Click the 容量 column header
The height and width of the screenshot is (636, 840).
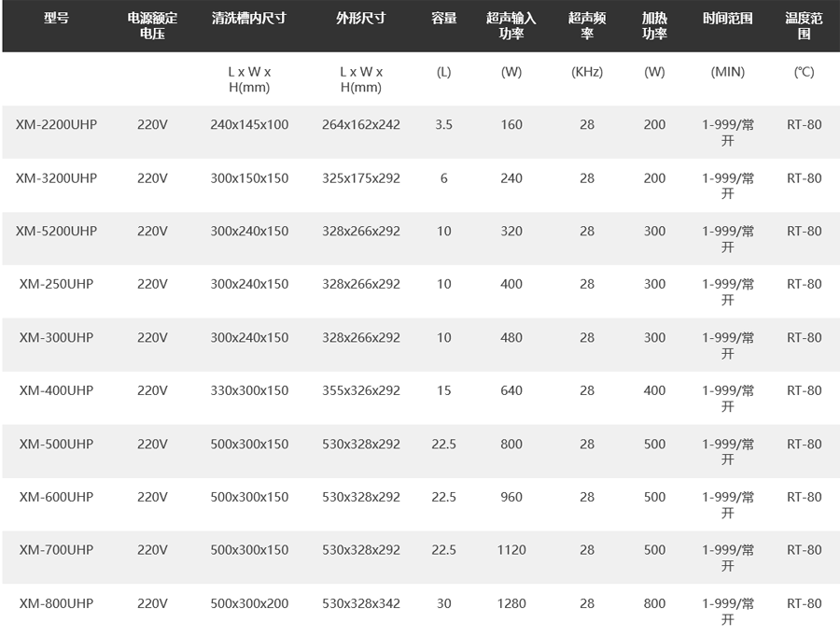[x=444, y=19]
